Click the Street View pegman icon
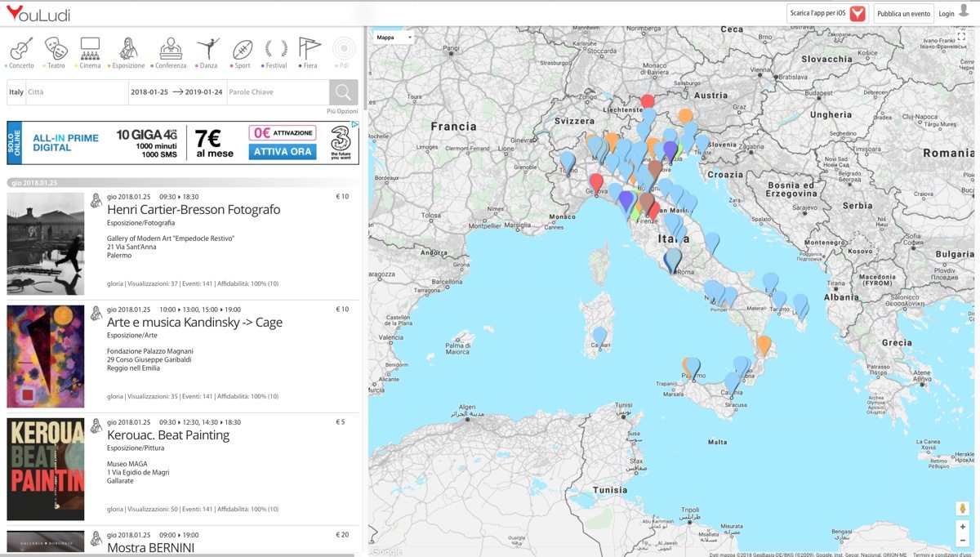Image resolution: width=980 pixels, height=557 pixels. click(x=962, y=508)
